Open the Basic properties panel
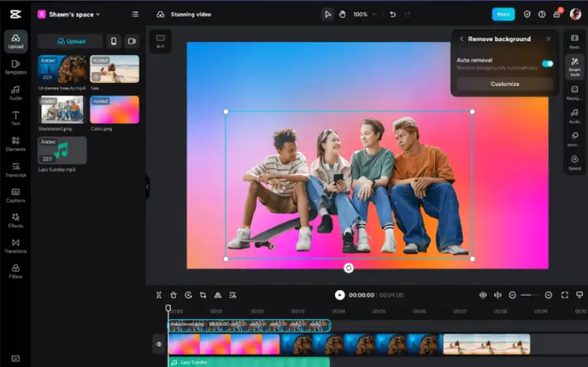 coord(574,41)
